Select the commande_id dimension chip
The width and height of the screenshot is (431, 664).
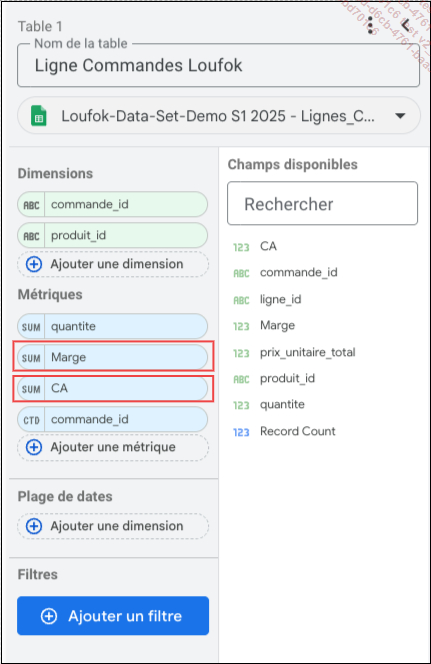(x=113, y=205)
